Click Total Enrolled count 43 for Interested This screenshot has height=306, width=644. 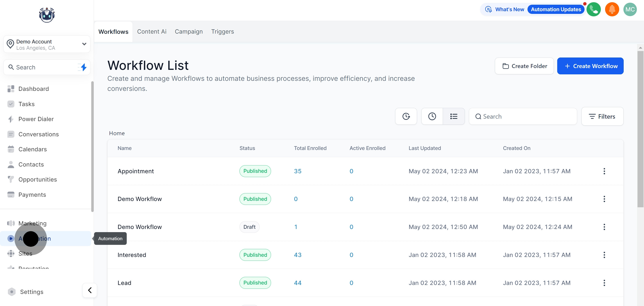pyautogui.click(x=297, y=255)
